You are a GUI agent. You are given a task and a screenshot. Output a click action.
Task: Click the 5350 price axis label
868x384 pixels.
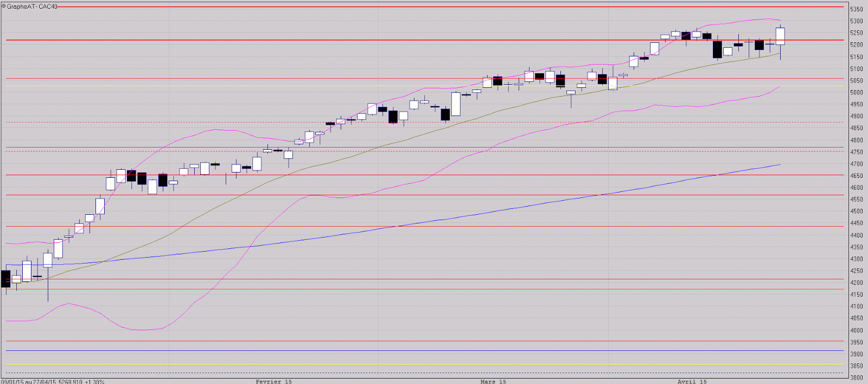tap(856, 9)
